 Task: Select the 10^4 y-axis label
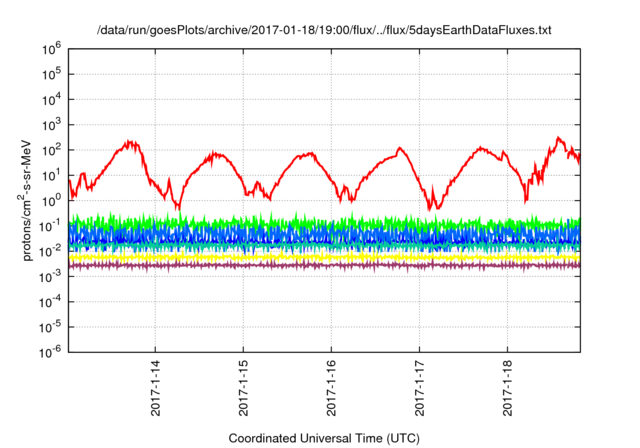click(52, 100)
